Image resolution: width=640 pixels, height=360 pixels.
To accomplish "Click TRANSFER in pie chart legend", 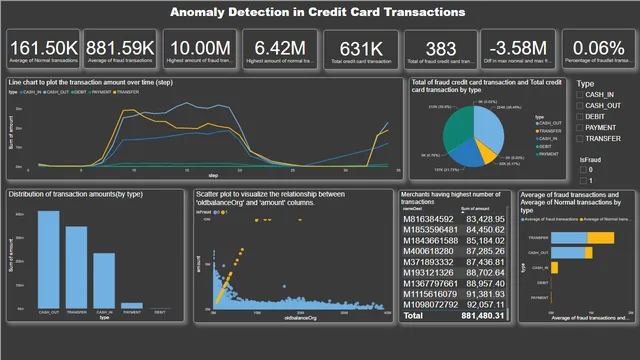I will (549, 131).
